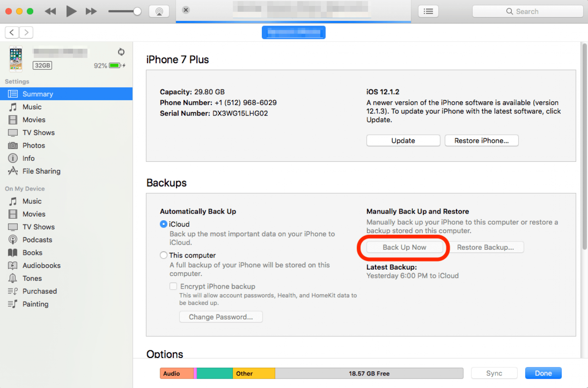Click the 18.57 GB Free storage segment

pos(369,373)
